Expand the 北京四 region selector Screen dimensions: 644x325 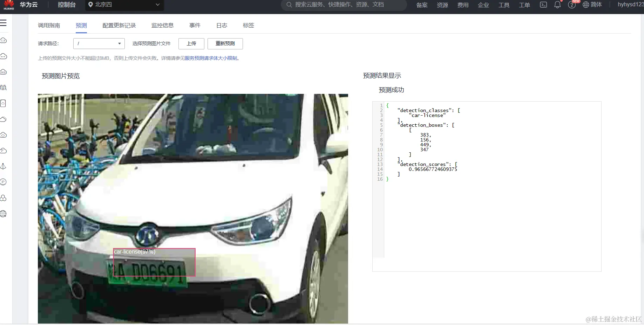point(124,5)
